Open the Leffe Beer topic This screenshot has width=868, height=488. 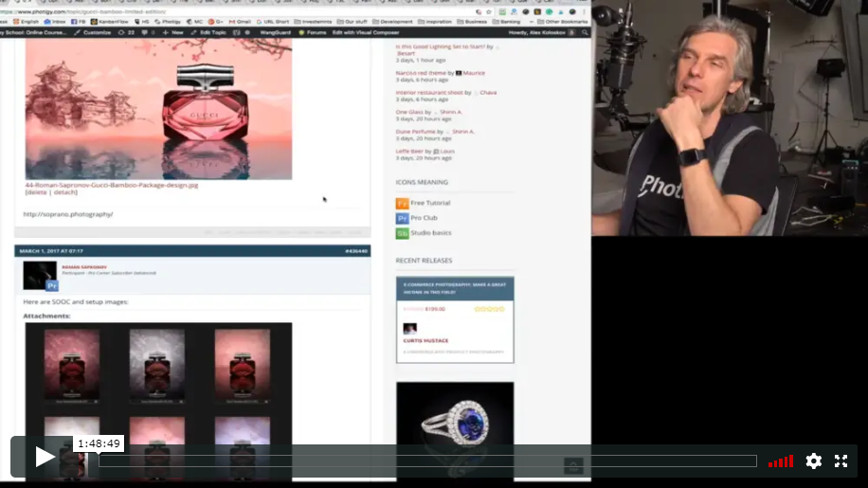[x=409, y=151]
